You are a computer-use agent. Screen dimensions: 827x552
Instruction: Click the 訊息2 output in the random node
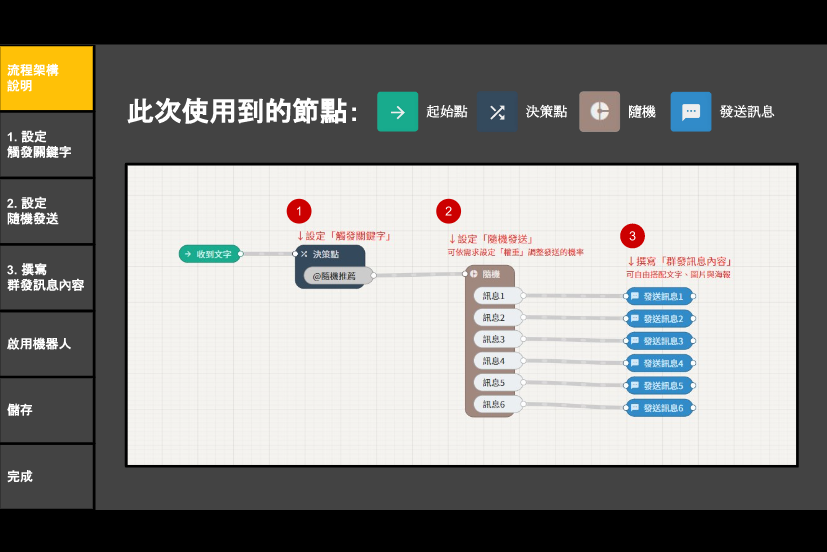coord(498,317)
